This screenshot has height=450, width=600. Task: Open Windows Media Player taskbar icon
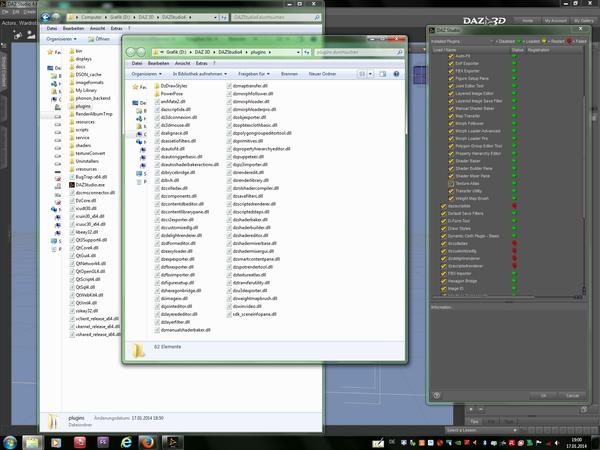pyautogui.click(x=56, y=443)
